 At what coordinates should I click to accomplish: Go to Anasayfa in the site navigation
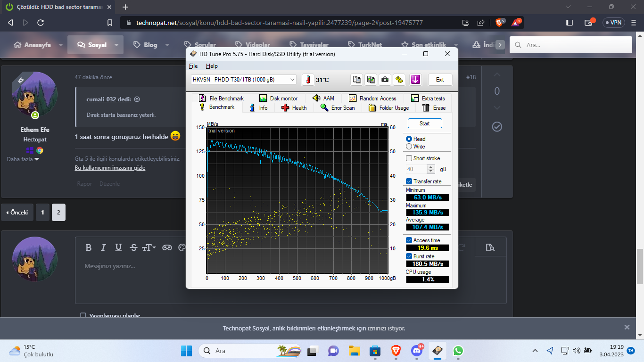pyautogui.click(x=32, y=45)
